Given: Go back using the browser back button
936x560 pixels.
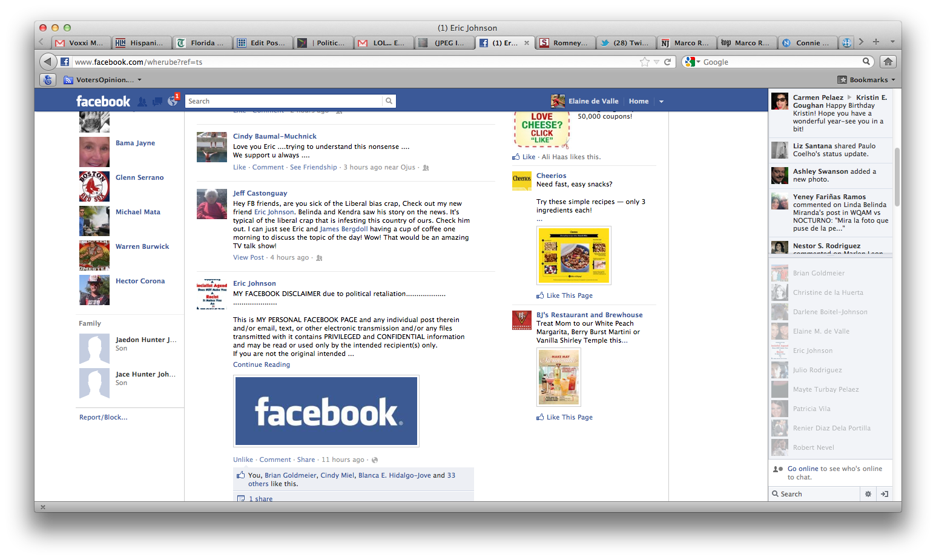Looking at the screenshot, I should click(x=48, y=62).
